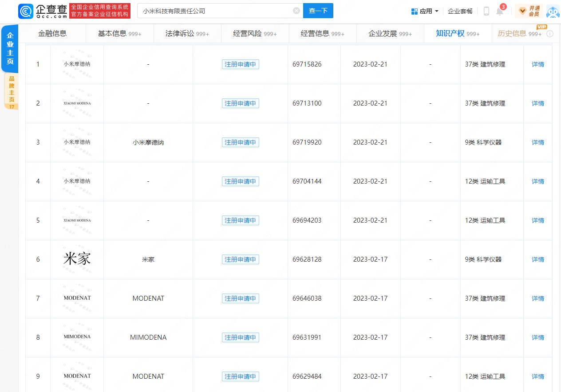Click 注册申请中 status tag in row 6
561x392 pixels.
(x=240, y=259)
